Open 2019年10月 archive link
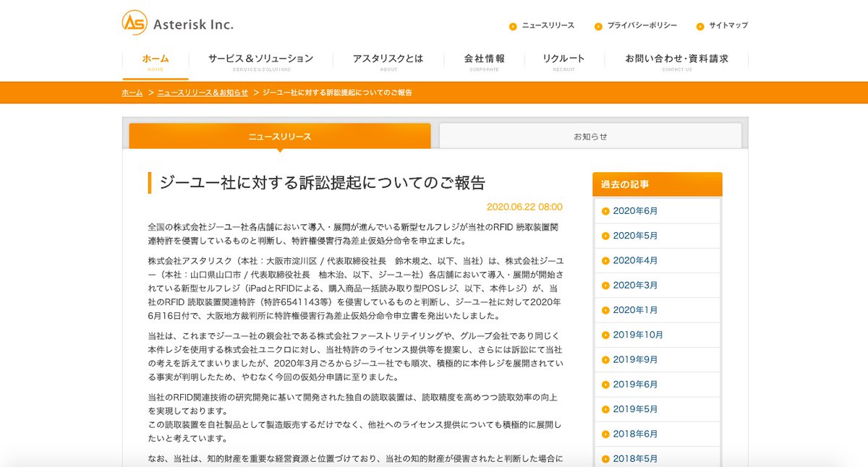The width and height of the screenshot is (868, 467). click(638, 335)
